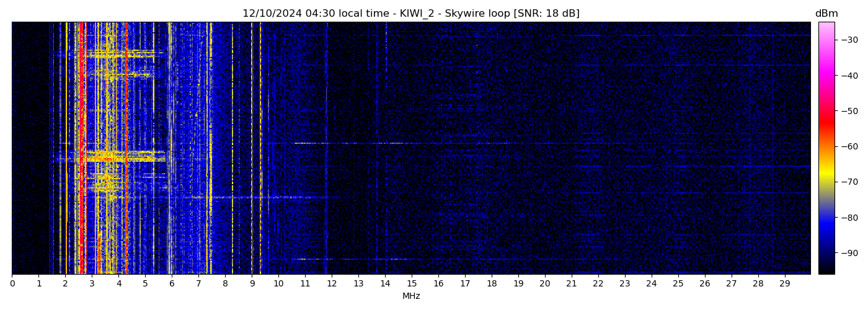The width and height of the screenshot is (868, 310).
Task: Click the orange vertical band near 4.3 MHz
Action: point(126,124)
